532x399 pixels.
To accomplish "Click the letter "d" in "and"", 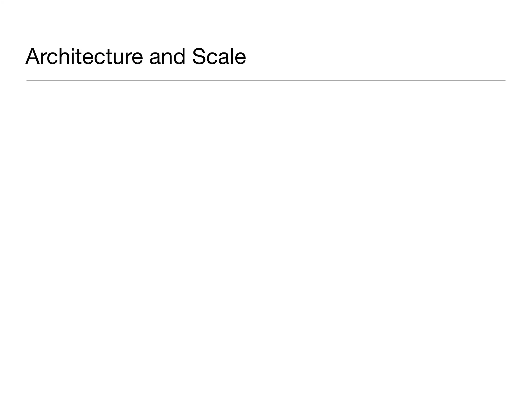I will pyautogui.click(x=179, y=57).
